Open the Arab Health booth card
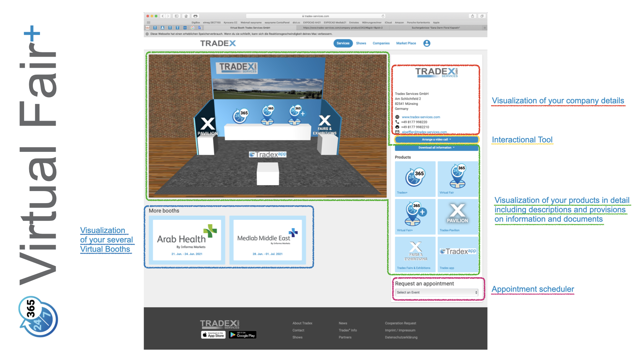 point(187,240)
